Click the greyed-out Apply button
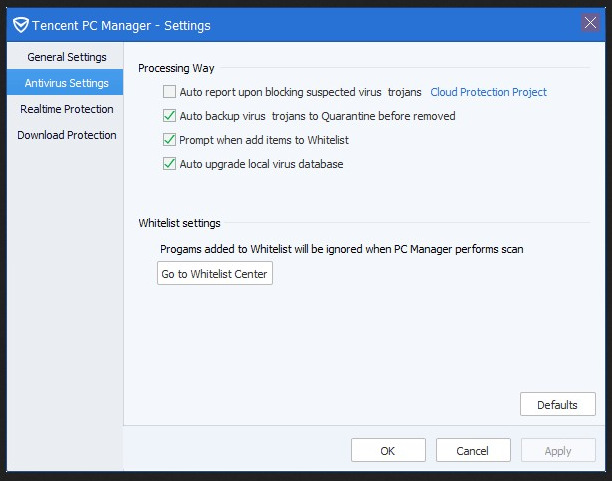Image resolution: width=612 pixels, height=481 pixels. [558, 450]
